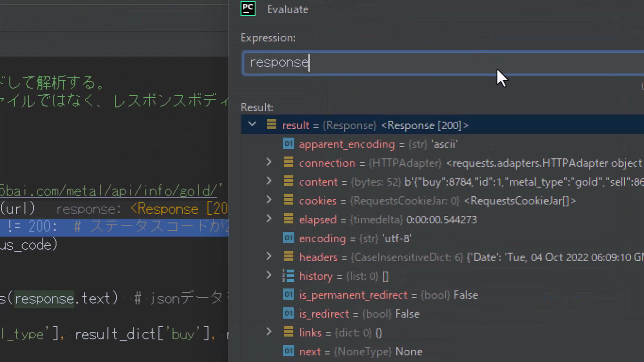644x362 pixels.
Task: Click the object icon beside connection
Action: pyautogui.click(x=288, y=163)
